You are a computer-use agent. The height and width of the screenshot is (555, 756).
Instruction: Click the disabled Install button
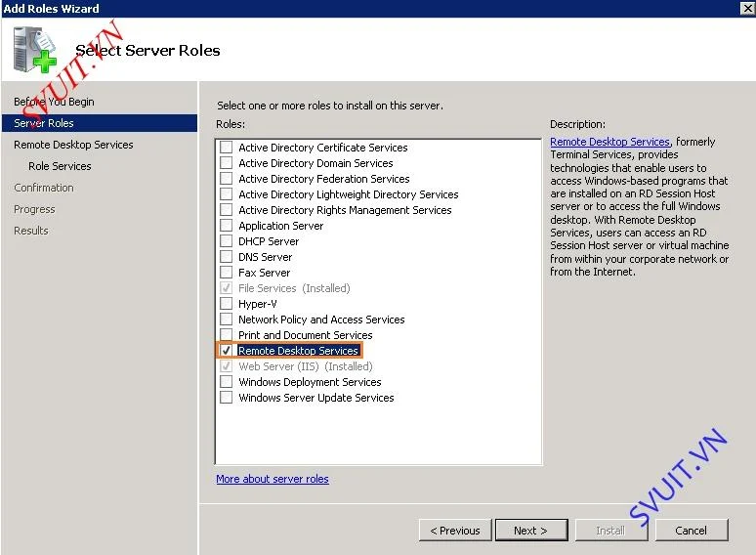click(x=611, y=531)
